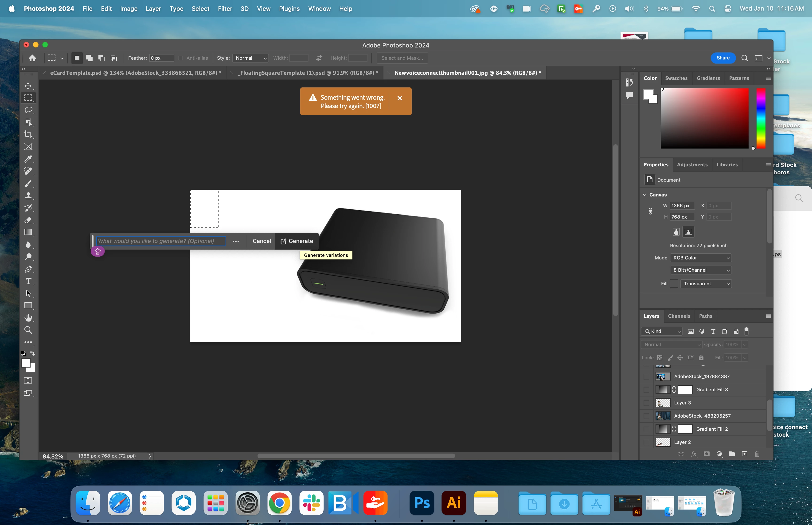Image resolution: width=812 pixels, height=525 pixels.
Task: Select the Horizontal Type tool
Action: [28, 281]
